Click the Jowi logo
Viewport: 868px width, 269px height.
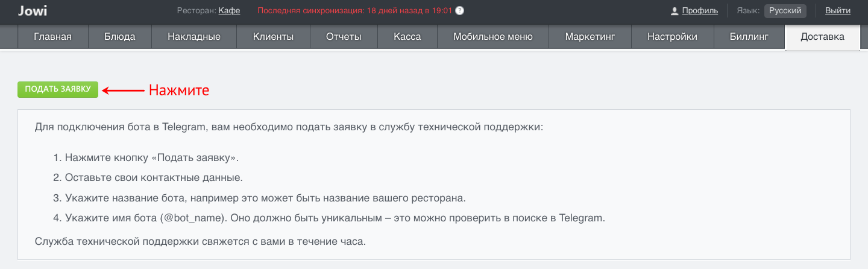33,11
